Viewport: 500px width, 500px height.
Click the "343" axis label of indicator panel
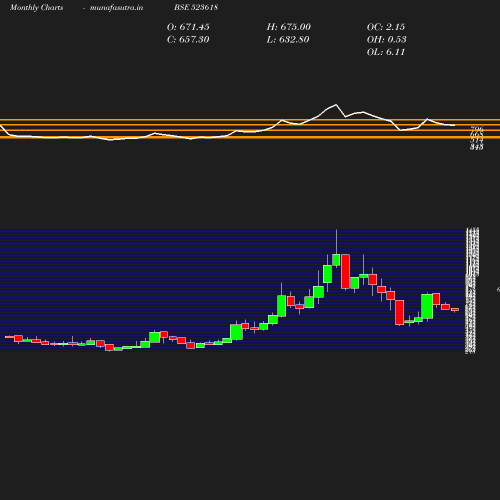(477, 147)
